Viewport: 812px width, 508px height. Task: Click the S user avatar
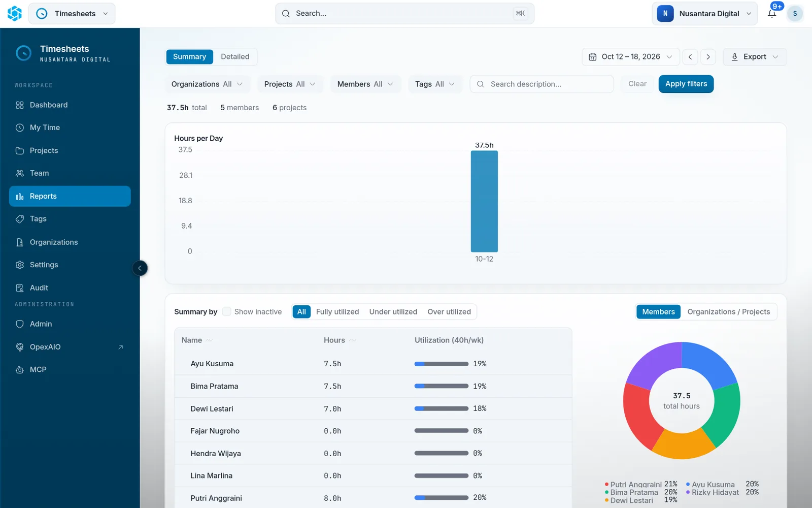click(x=795, y=14)
